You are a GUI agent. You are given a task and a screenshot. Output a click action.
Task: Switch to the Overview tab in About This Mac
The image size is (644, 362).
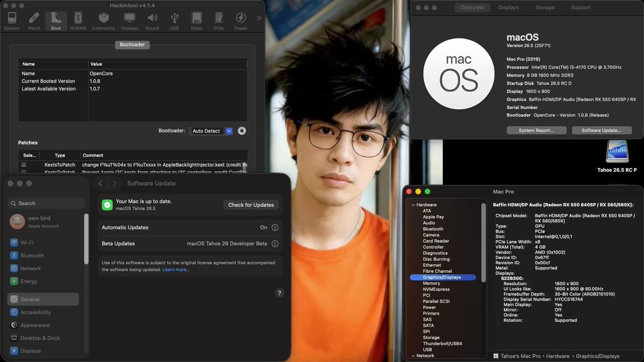tap(472, 8)
